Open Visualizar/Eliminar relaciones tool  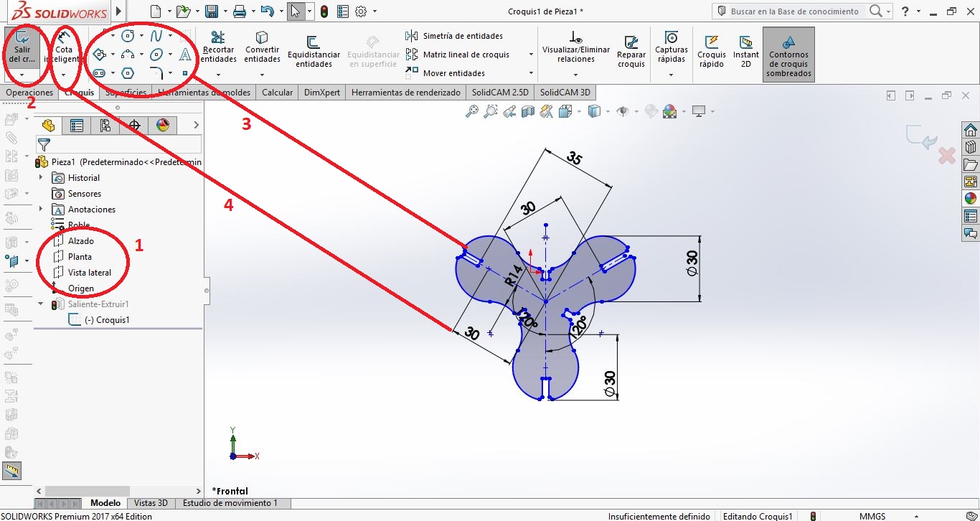(576, 47)
